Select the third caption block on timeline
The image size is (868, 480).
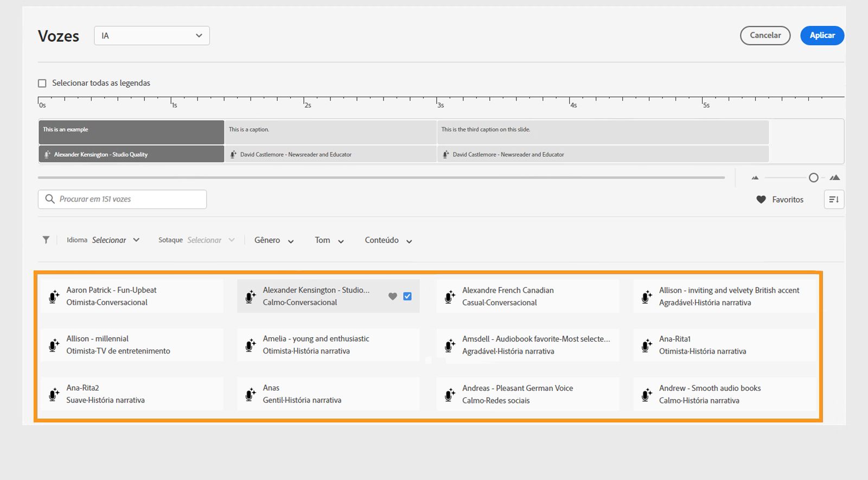603,132
